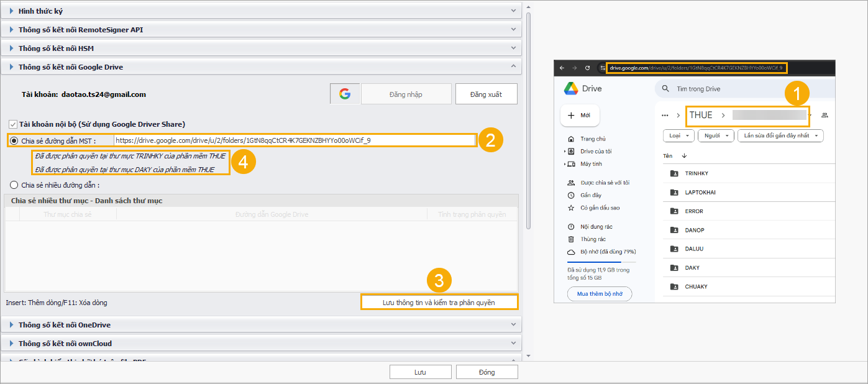The width and height of the screenshot is (868, 384).
Task: Click browser reload icon in Drive image
Action: coord(586,68)
